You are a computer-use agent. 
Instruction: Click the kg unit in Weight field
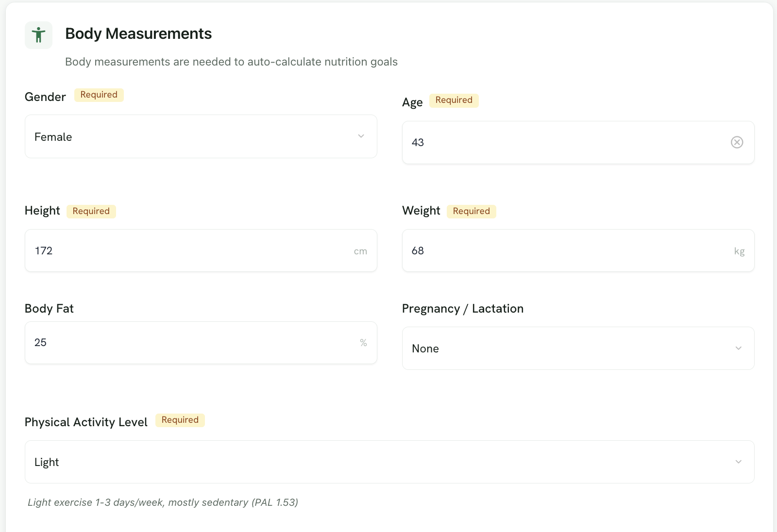739,251
